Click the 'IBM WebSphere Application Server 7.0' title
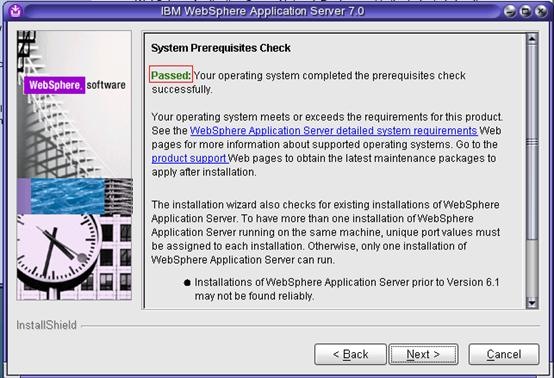Viewport: 554px width, 378px height. pos(263,11)
